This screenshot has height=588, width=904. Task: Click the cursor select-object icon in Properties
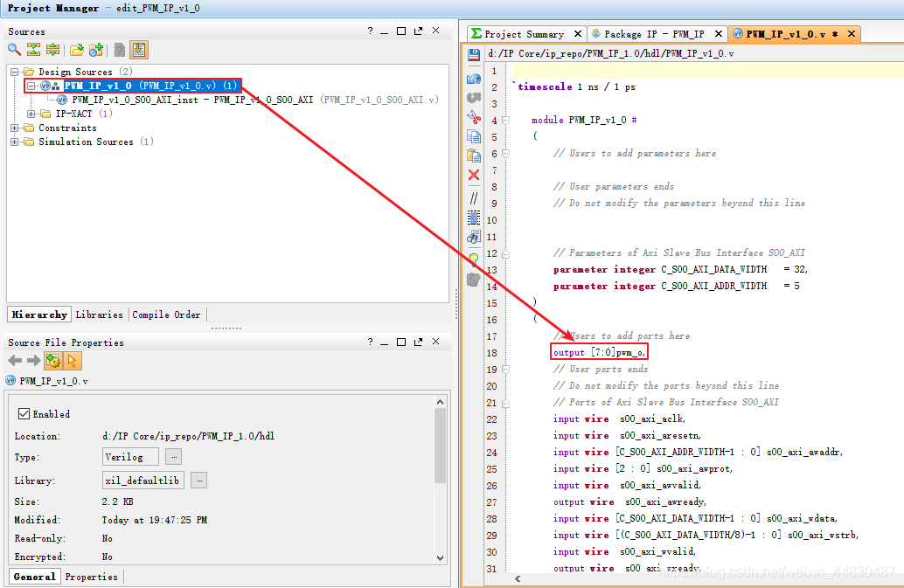72,361
